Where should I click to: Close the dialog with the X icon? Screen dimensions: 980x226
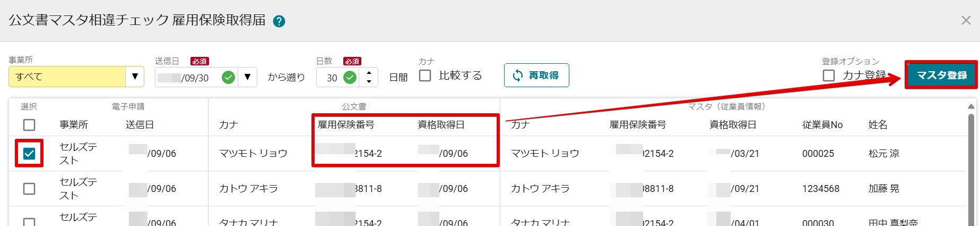click(x=966, y=20)
